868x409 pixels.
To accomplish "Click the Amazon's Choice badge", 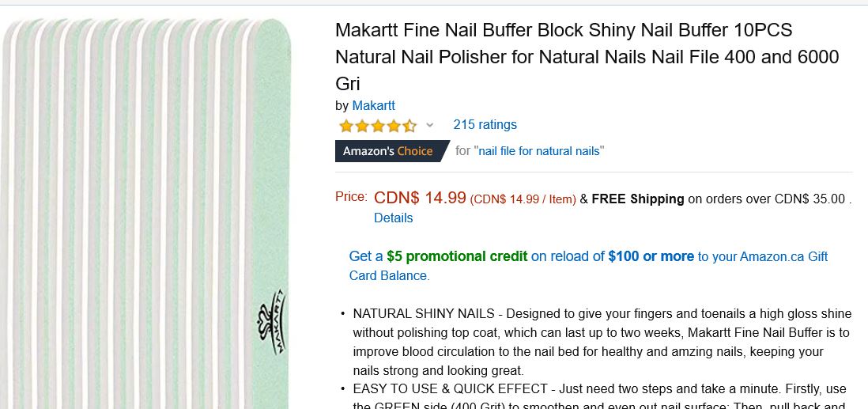I will pos(388,151).
